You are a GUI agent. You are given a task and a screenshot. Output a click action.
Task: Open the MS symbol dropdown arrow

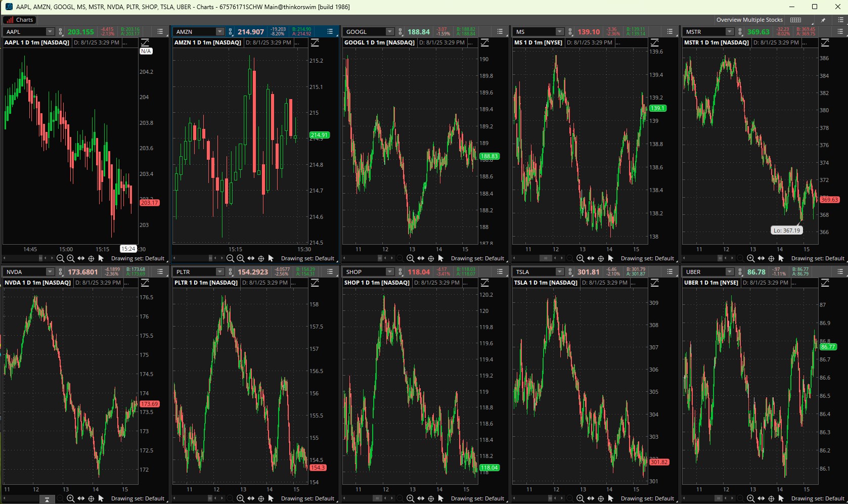(559, 31)
